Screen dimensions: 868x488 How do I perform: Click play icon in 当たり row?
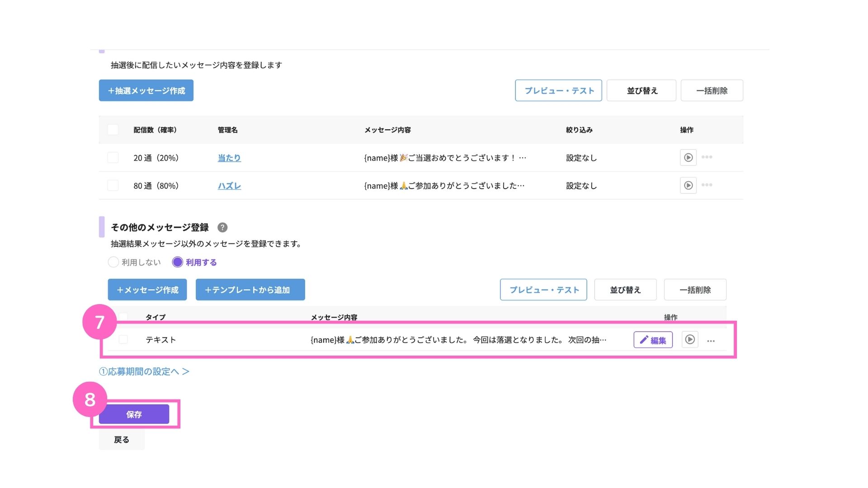[688, 158]
